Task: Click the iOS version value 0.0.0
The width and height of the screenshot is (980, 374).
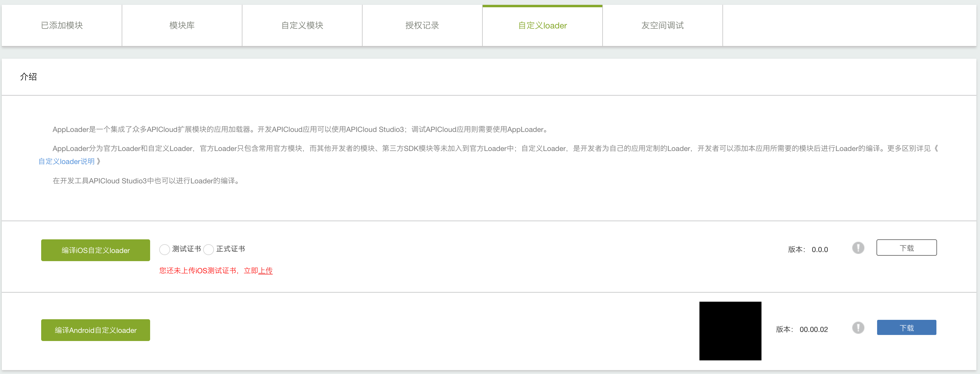Action: coord(820,250)
